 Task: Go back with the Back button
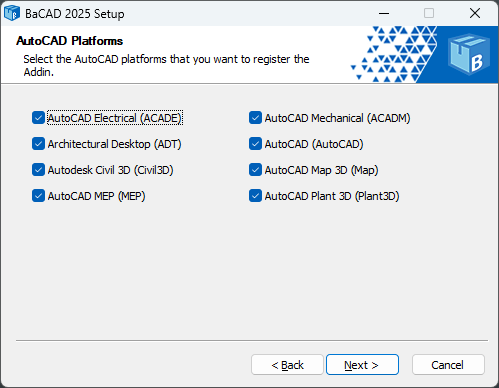pos(287,365)
